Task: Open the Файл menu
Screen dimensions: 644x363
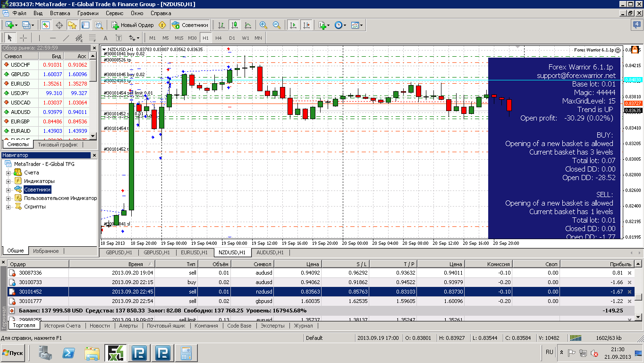Action: pyautogui.click(x=19, y=13)
